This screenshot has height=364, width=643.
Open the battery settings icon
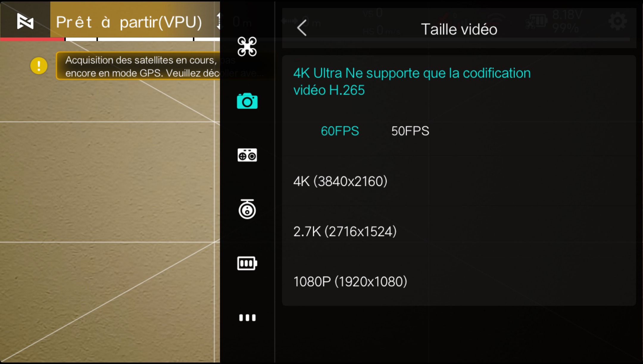[x=247, y=263]
